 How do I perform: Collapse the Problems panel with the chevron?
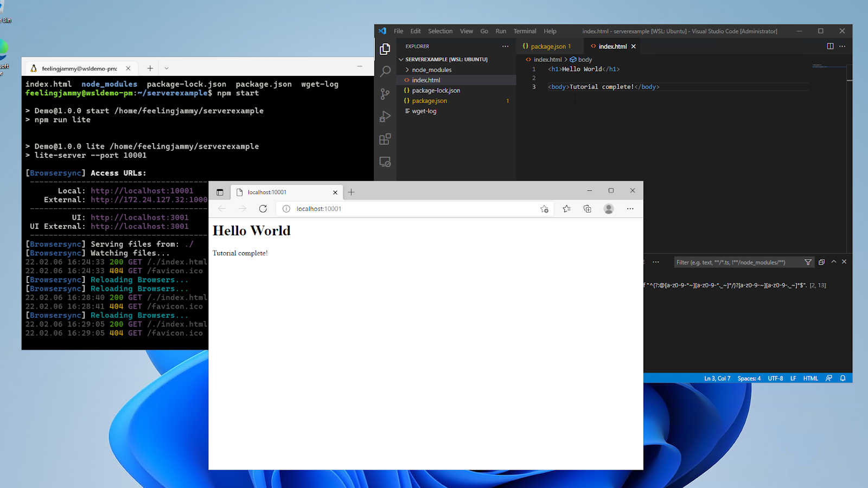(834, 262)
